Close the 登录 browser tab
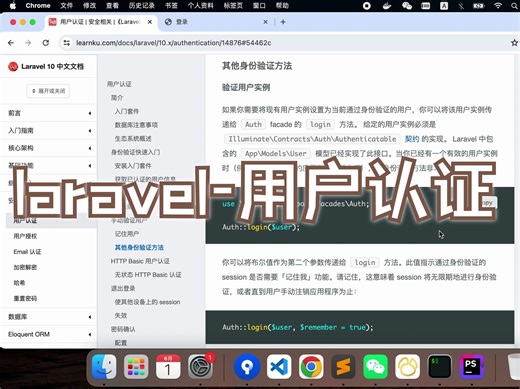This screenshot has height=389, width=520. tap(266, 22)
